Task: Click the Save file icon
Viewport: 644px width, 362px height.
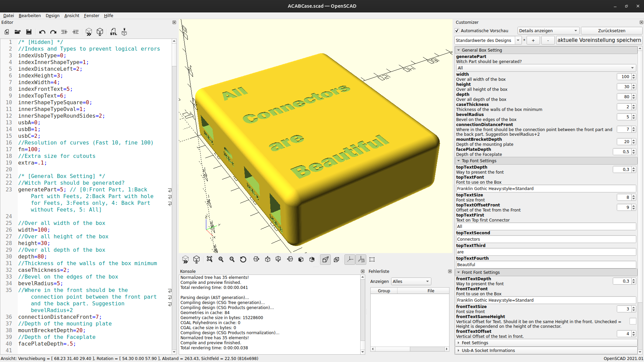Action: pyautogui.click(x=29, y=32)
